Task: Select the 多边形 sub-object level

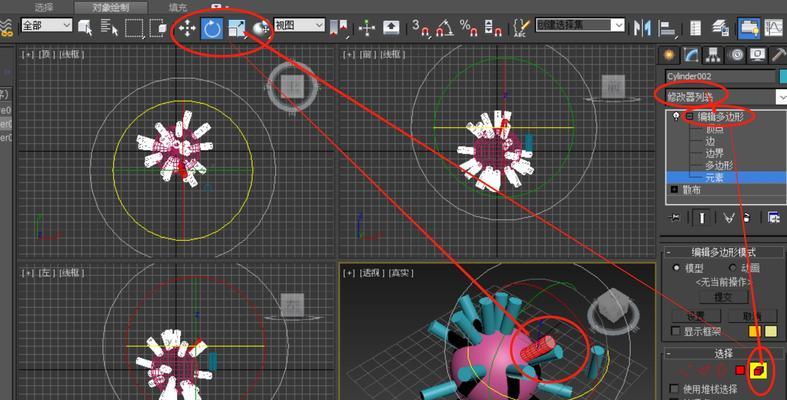Action: (719, 165)
